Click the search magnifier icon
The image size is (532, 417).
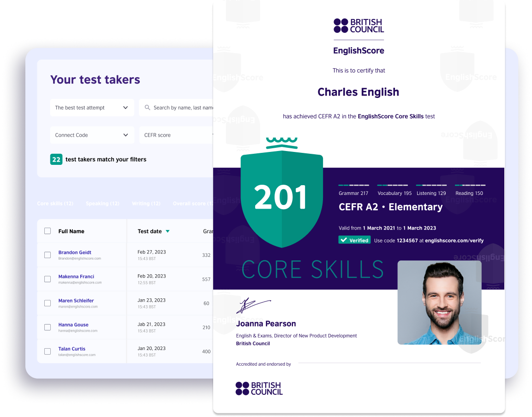(x=147, y=107)
